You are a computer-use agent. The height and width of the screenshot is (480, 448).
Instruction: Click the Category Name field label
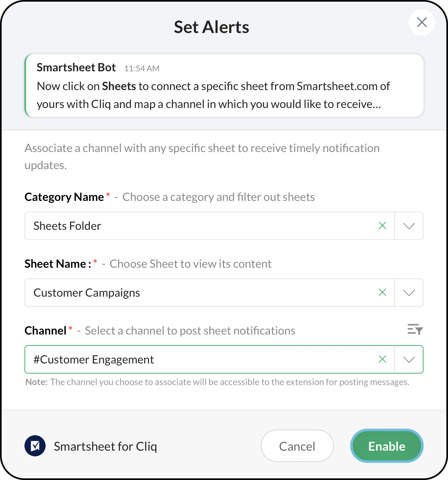pyautogui.click(x=64, y=197)
